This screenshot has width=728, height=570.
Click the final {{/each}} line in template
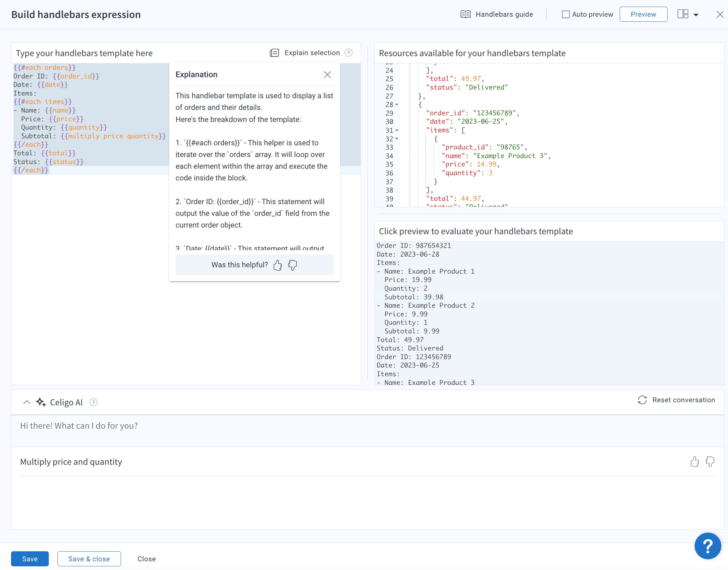(31, 170)
